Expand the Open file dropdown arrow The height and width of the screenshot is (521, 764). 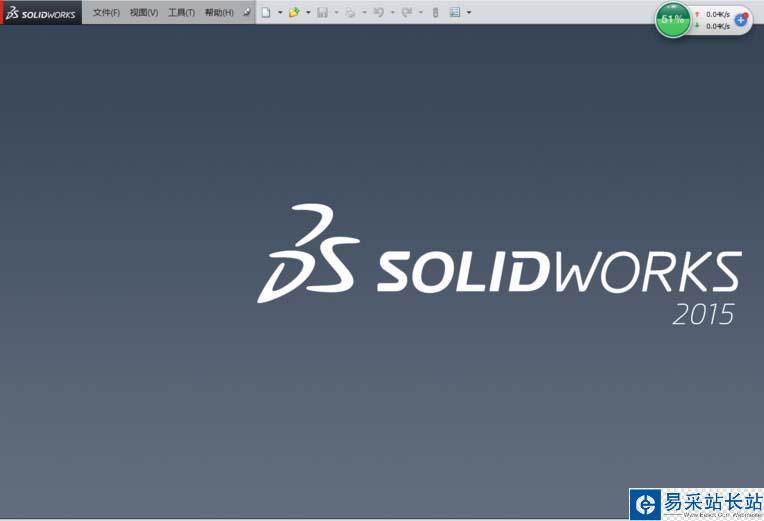click(x=308, y=13)
